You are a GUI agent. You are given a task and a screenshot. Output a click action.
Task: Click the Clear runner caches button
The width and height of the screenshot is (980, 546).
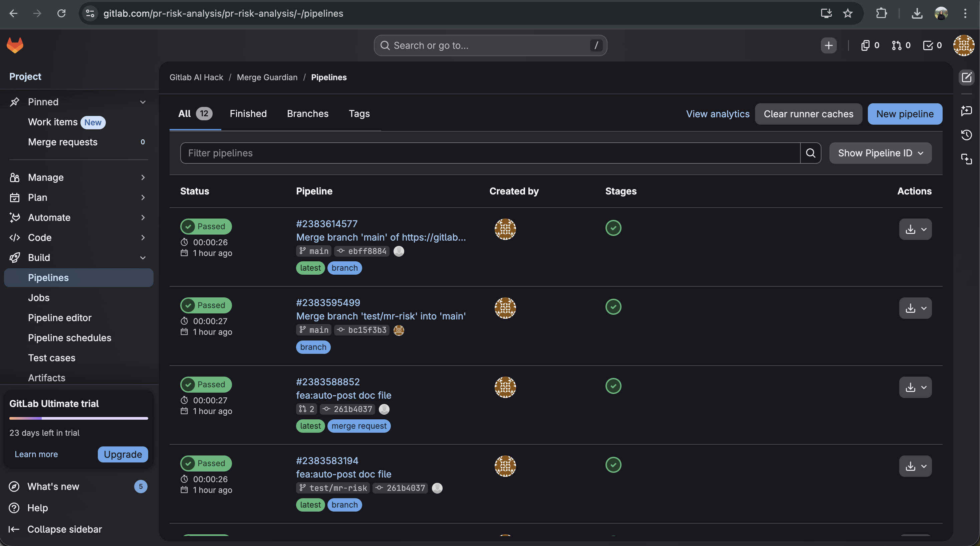point(808,114)
